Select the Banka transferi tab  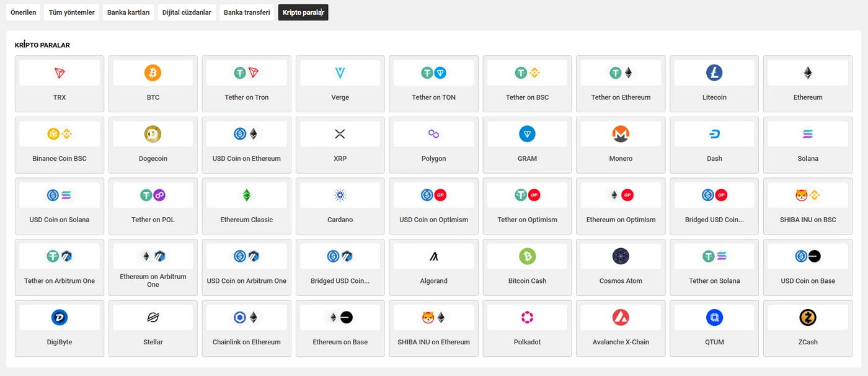point(247,12)
